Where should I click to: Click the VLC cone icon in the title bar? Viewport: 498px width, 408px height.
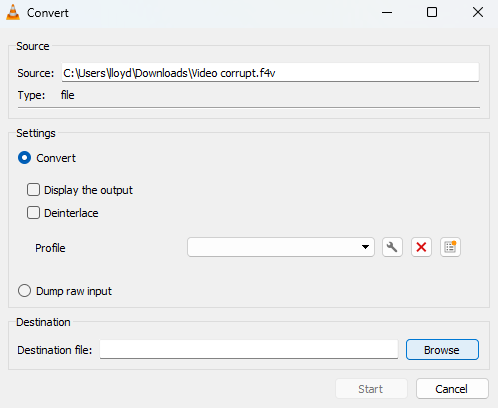13,13
